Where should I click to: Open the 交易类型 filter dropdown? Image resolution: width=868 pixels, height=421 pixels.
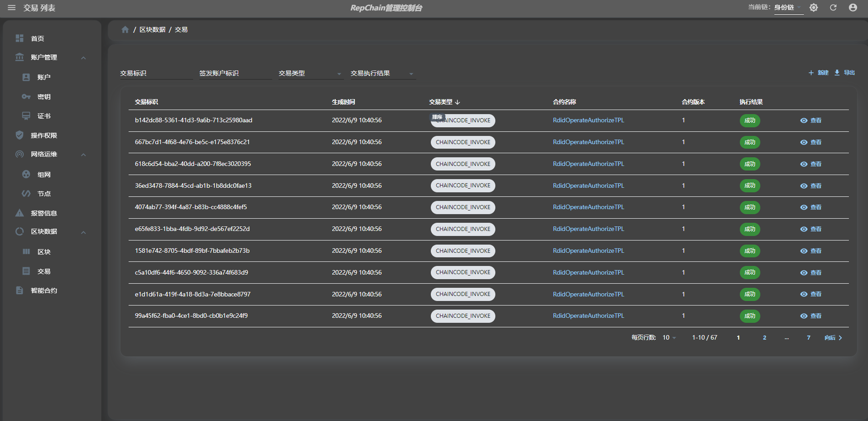point(311,73)
